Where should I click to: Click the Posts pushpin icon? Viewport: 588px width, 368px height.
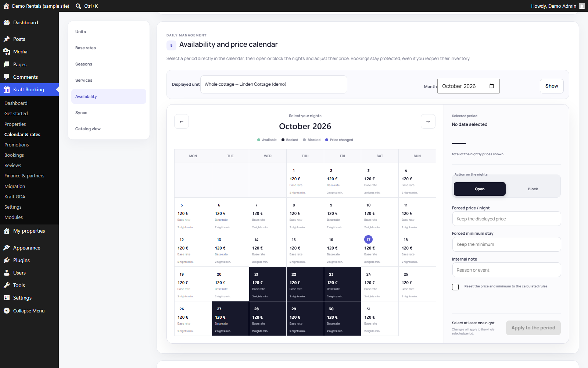click(7, 39)
